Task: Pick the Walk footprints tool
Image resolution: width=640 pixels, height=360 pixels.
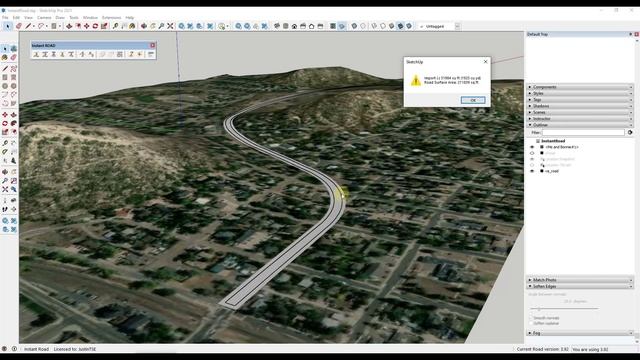Action: click(x=5, y=209)
